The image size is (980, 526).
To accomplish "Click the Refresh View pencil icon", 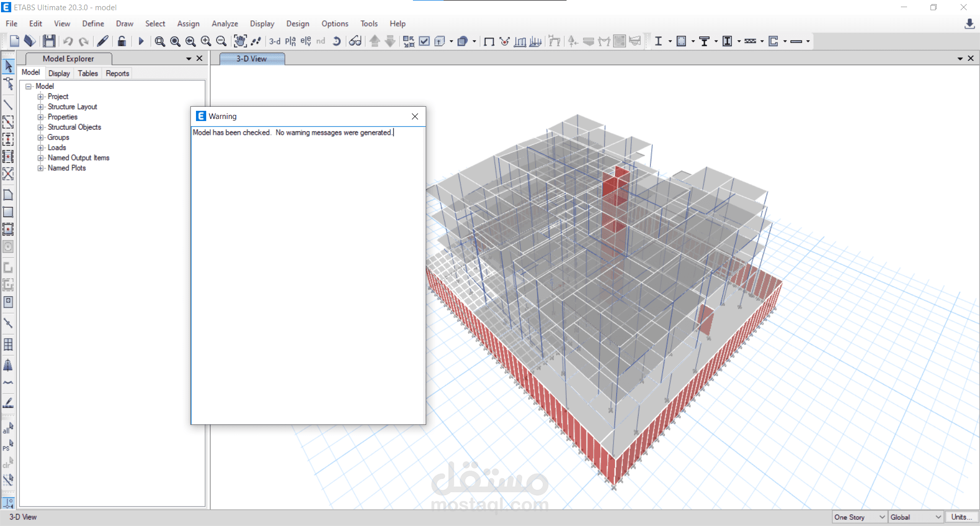I will click(103, 41).
